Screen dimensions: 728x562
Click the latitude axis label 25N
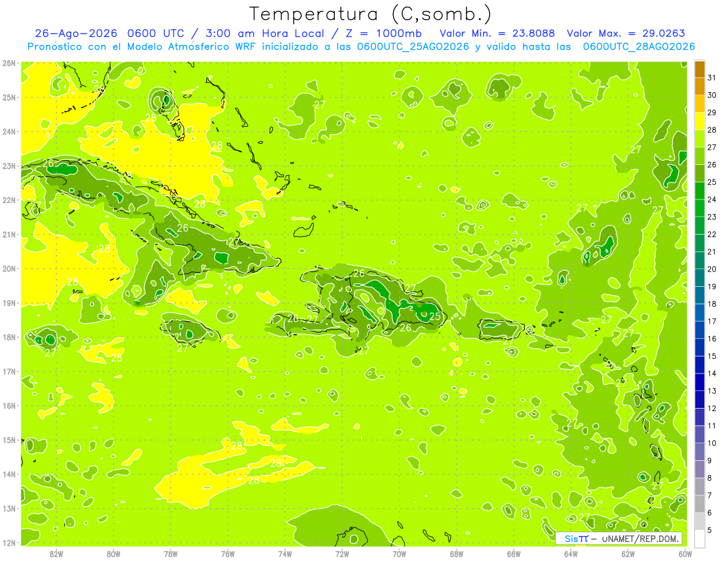click(x=9, y=97)
